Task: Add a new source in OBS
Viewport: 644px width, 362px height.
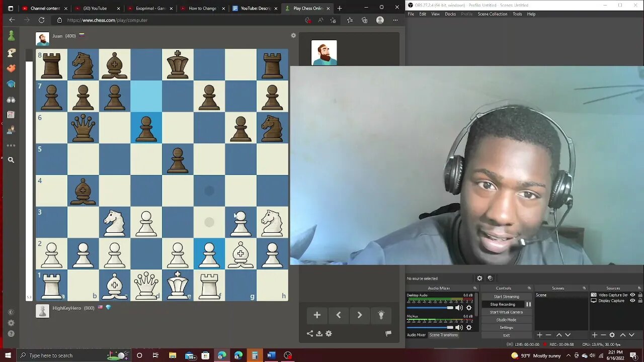Action: (x=594, y=335)
